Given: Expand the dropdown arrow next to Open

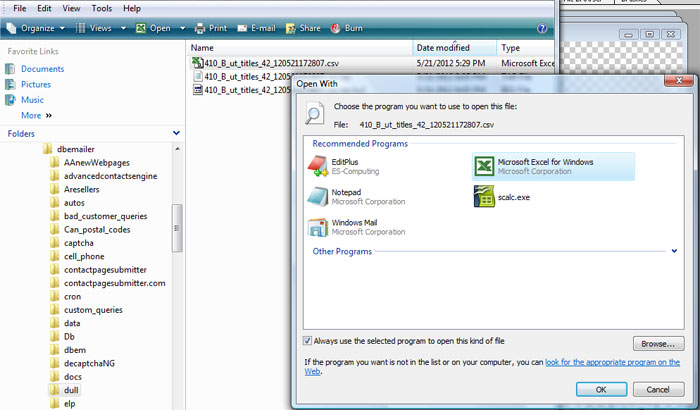Looking at the screenshot, I should click(x=182, y=28).
